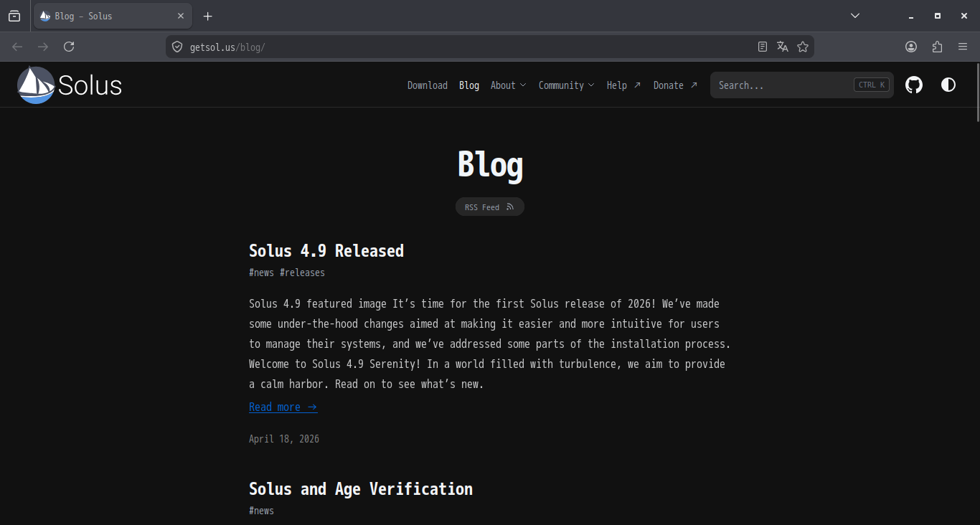Bookmark this page with the star
This screenshot has width=980, height=525.
point(803,47)
